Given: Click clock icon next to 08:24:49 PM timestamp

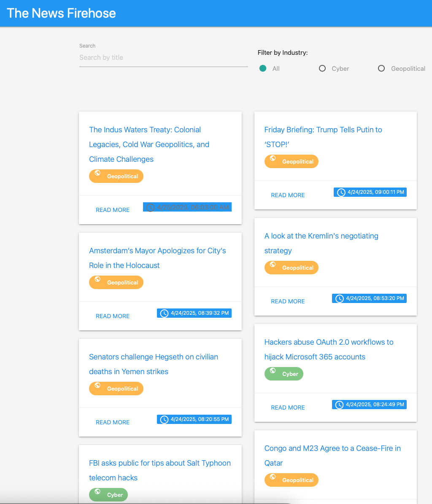Looking at the screenshot, I should [340, 405].
